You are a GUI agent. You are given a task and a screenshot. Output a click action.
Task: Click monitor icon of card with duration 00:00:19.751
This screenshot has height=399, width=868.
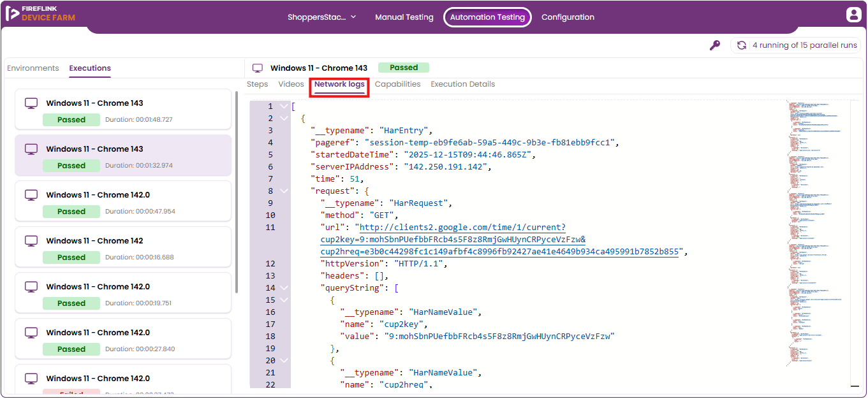(x=31, y=287)
